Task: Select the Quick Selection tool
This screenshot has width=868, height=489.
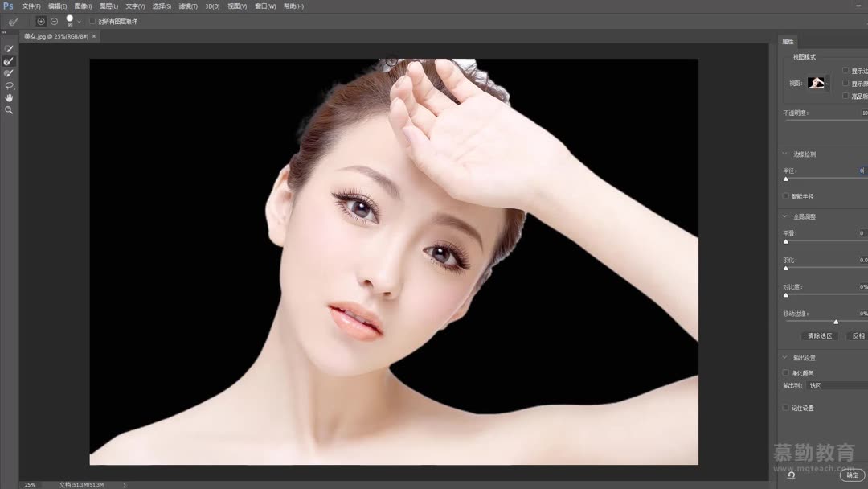Action: [9, 48]
